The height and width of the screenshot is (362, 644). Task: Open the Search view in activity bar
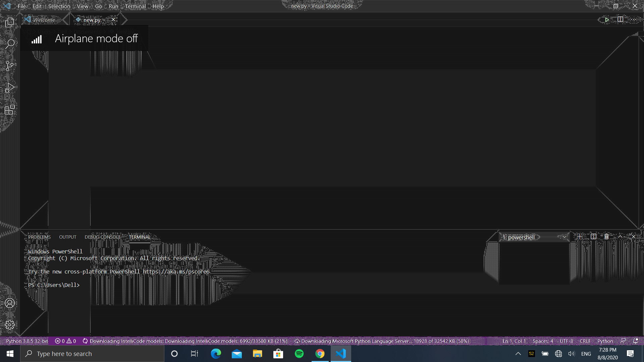[x=10, y=44]
